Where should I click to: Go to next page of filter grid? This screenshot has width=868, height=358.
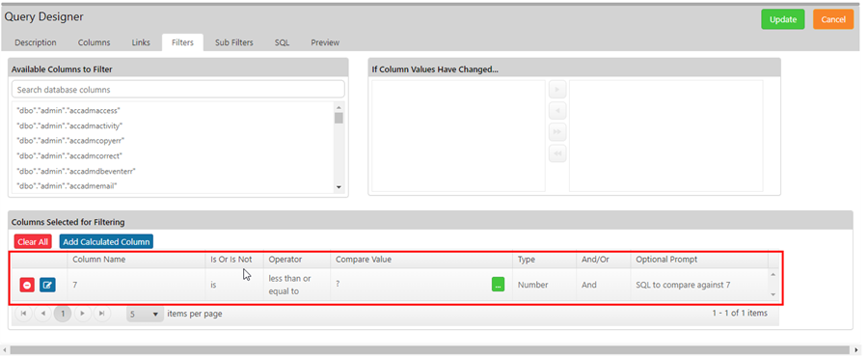(83, 314)
